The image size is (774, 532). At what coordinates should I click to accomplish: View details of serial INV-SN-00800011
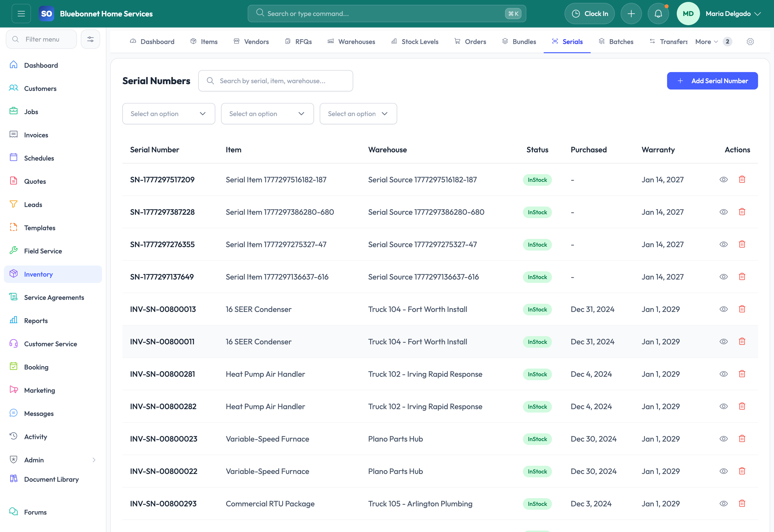point(723,341)
